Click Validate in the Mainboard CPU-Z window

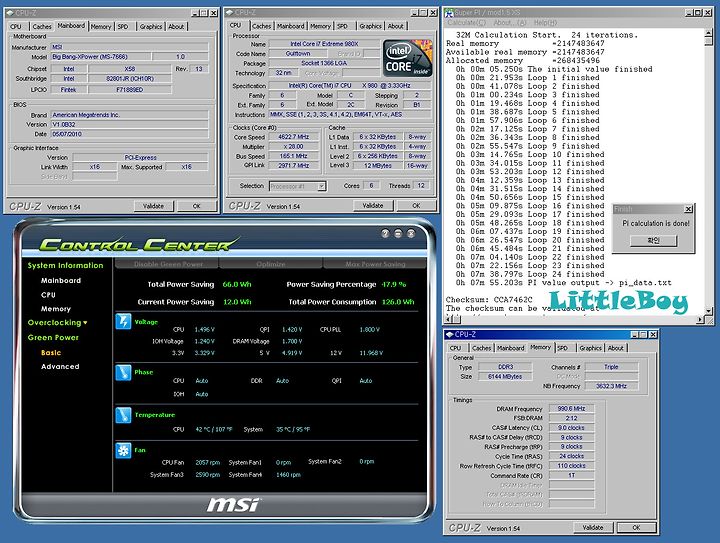153,206
